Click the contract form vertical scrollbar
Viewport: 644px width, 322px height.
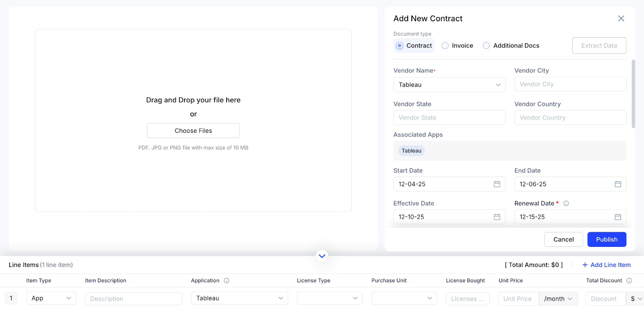[634, 94]
